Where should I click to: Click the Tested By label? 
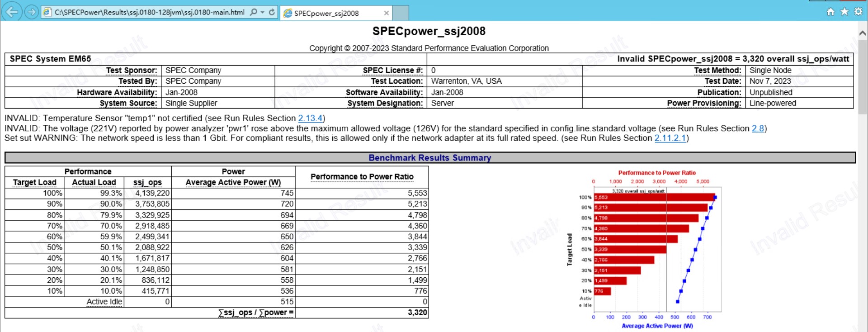tap(138, 81)
